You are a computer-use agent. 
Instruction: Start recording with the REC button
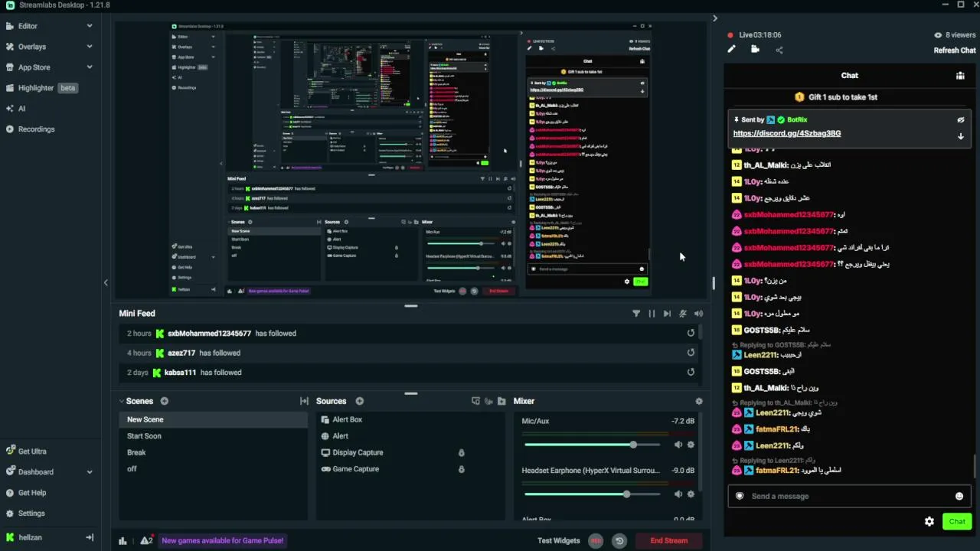[596, 541]
